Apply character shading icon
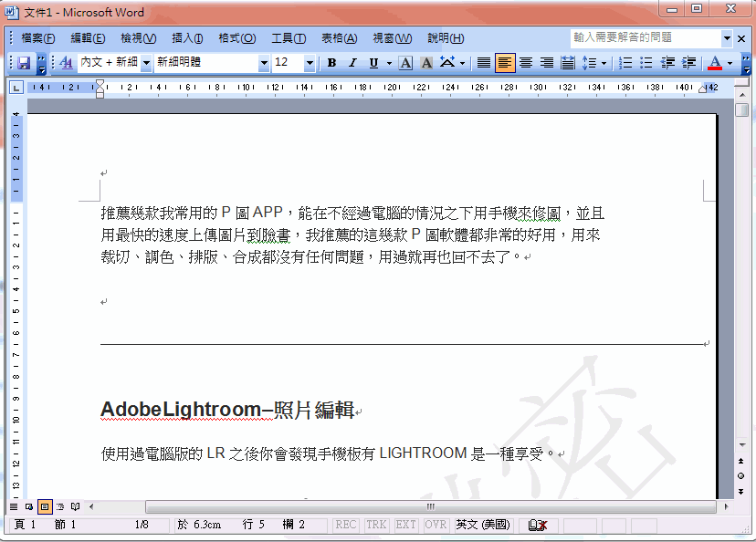Image resolution: width=756 pixels, height=542 pixels. (x=426, y=63)
